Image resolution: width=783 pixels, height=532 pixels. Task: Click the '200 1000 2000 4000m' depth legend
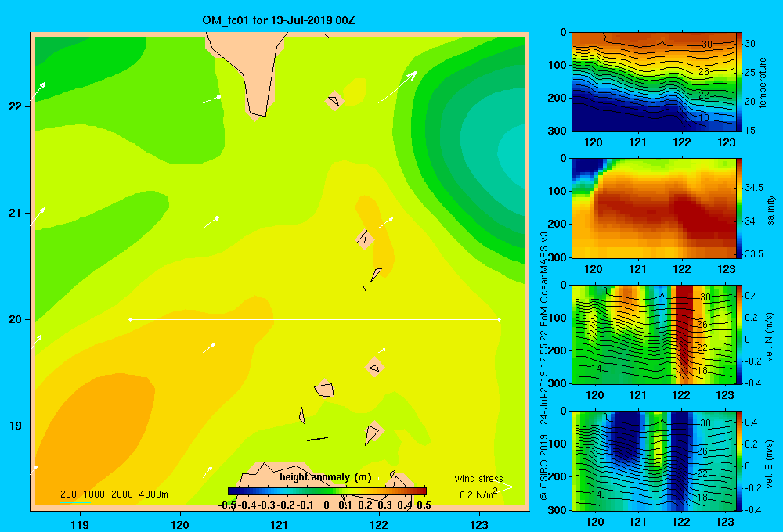click(114, 494)
